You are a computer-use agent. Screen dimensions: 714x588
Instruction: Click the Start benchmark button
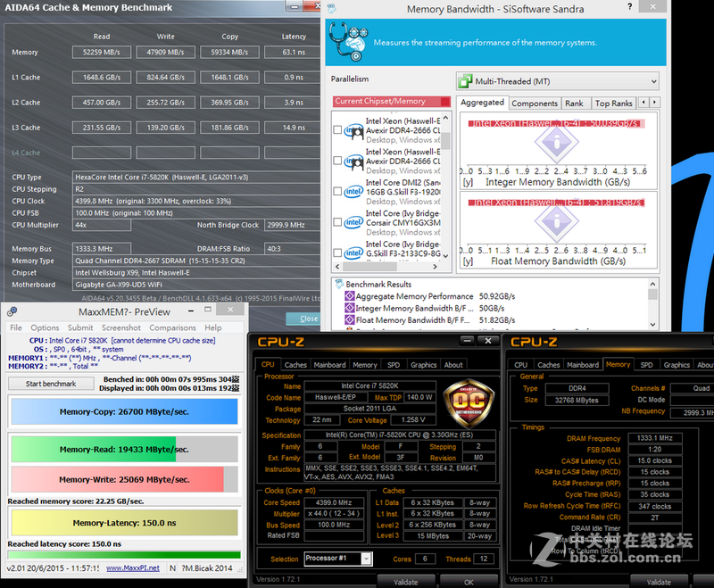(50, 384)
